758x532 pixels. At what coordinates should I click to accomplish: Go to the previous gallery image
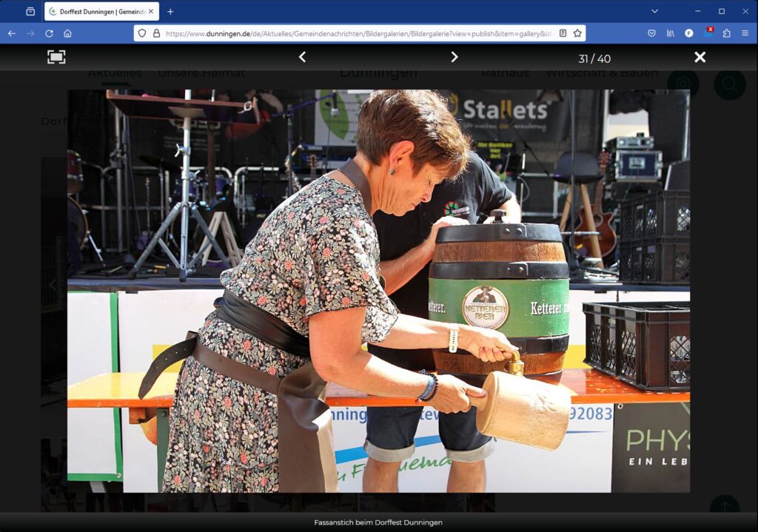point(302,57)
